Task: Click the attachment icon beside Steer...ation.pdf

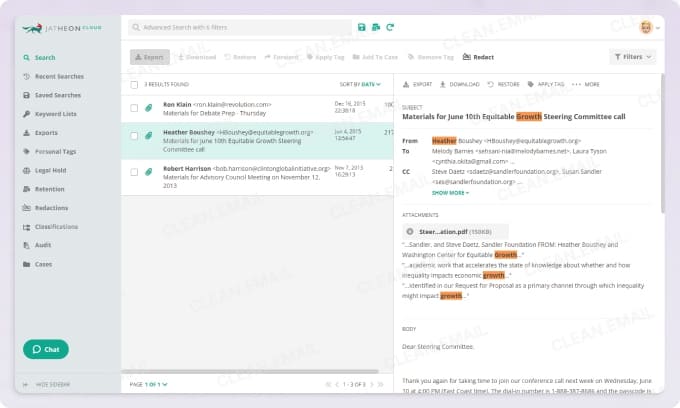Action: tap(410, 232)
